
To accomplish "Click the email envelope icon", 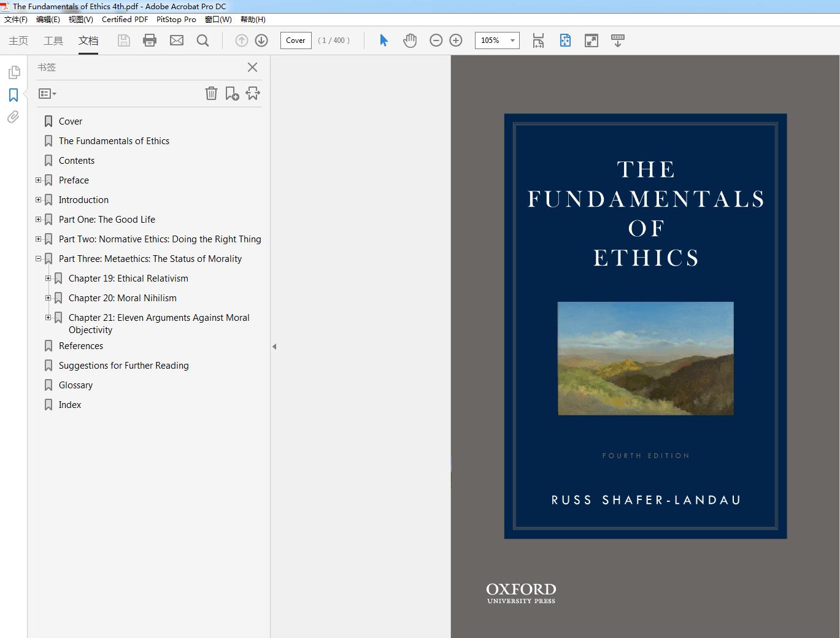I will coord(177,40).
